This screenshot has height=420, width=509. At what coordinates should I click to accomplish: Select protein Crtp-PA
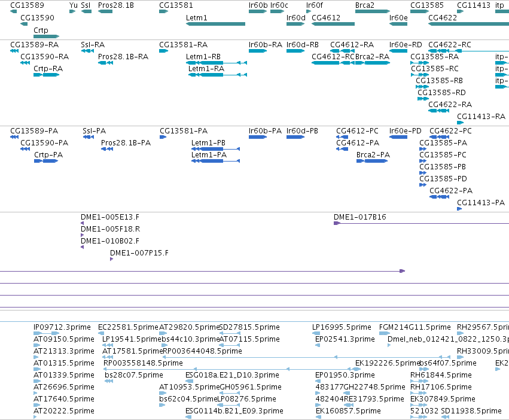(48, 155)
